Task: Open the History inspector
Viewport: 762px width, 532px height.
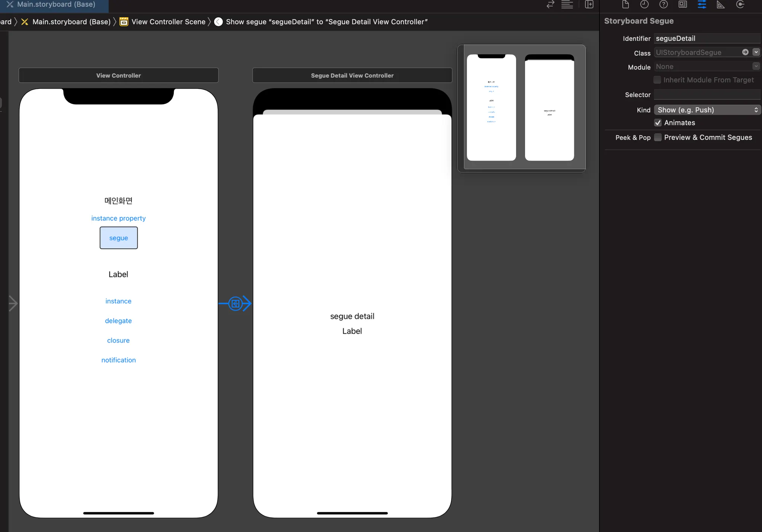Action: click(644, 4)
